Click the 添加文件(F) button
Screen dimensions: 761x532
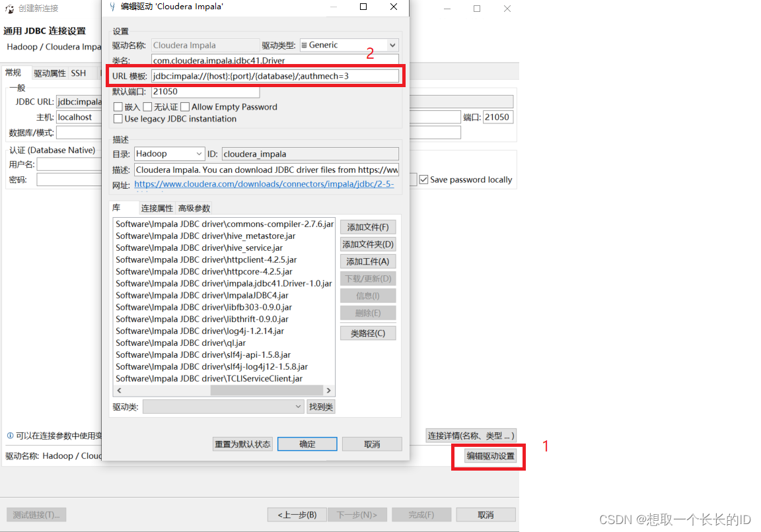(x=368, y=227)
